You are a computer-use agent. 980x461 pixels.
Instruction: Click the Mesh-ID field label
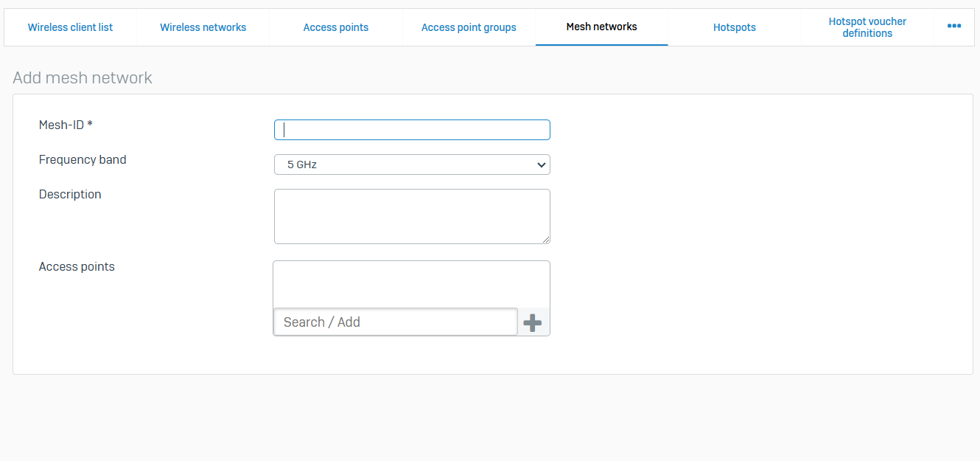click(x=66, y=125)
